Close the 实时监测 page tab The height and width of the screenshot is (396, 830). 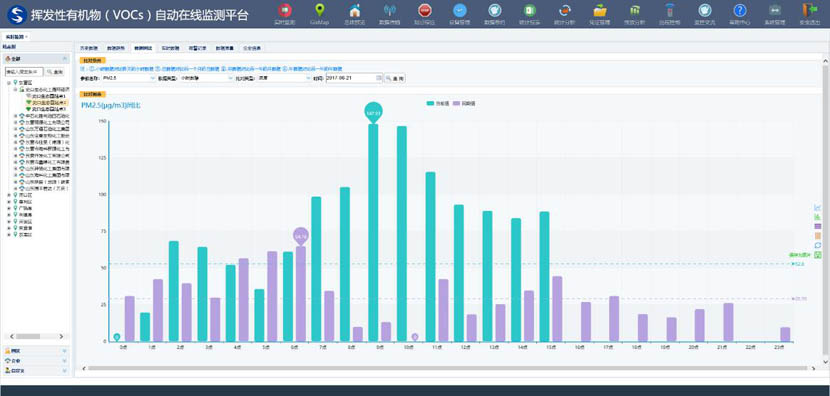coord(26,37)
